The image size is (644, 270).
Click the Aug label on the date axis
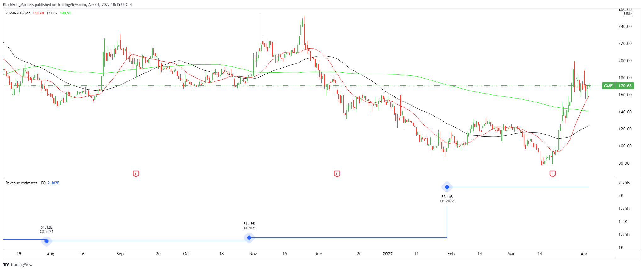pos(50,254)
